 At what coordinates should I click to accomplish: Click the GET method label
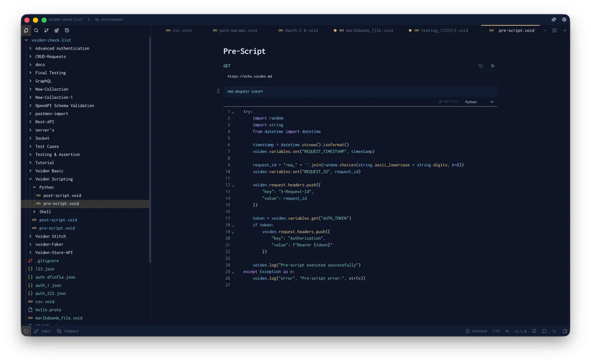(227, 66)
